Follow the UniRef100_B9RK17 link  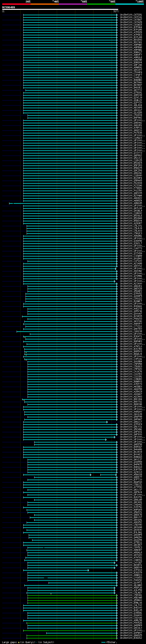pos(131,52)
